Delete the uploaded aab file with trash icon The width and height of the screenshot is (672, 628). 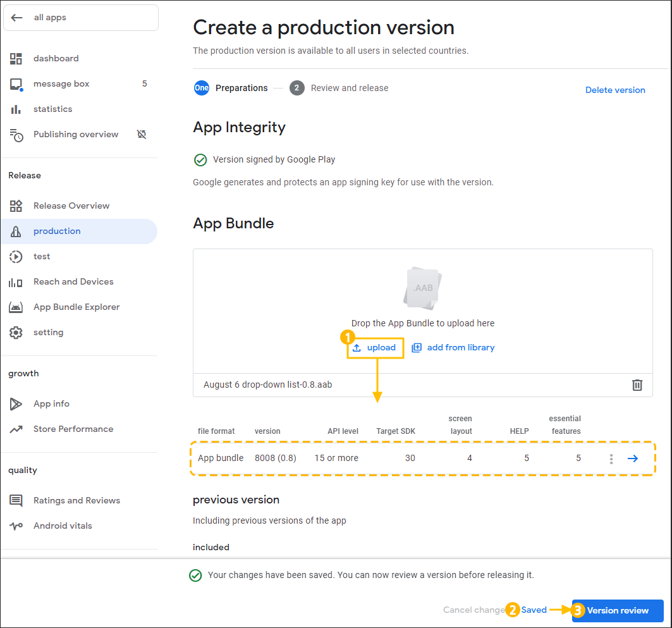point(637,385)
